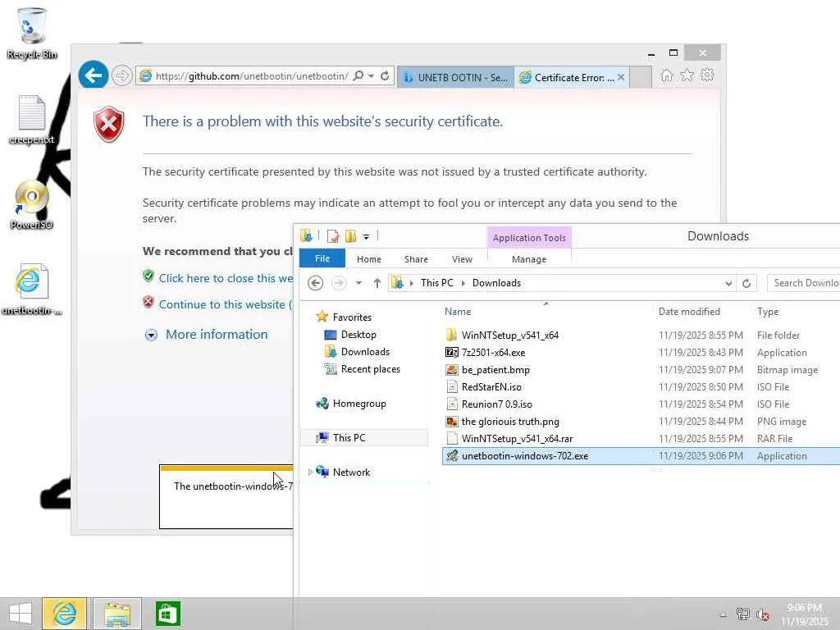This screenshot has height=630, width=840.
Task: Open the Home ribbon tab
Action: tap(369, 259)
